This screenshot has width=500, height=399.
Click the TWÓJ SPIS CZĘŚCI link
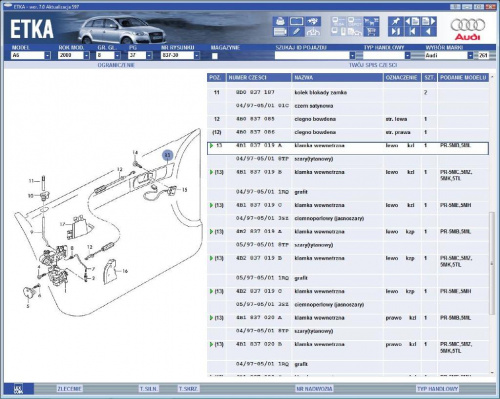tap(373, 65)
